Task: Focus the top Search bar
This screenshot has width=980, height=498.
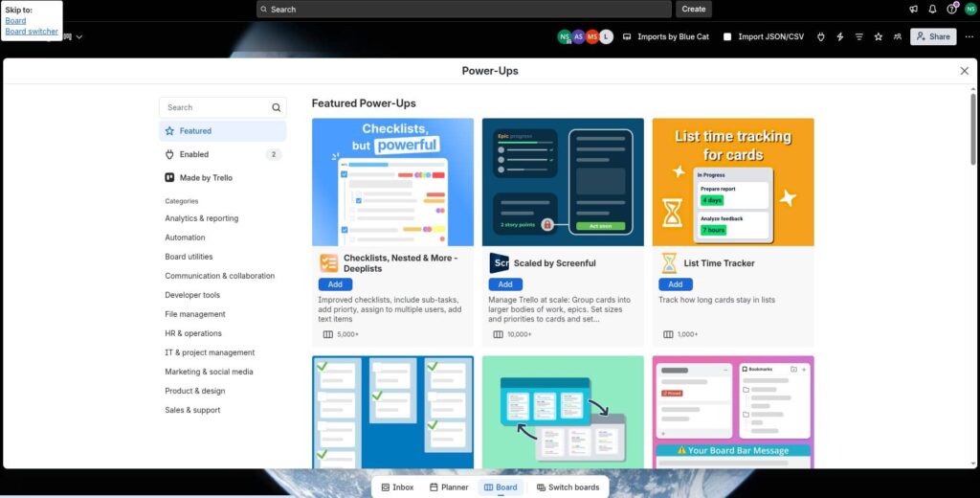Action: (464, 10)
